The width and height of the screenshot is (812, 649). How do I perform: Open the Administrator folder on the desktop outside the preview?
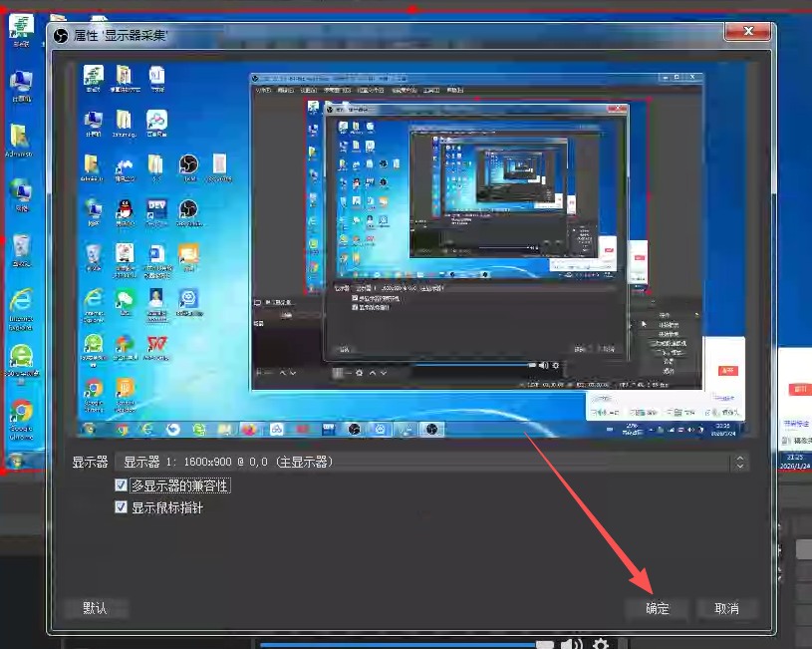(x=19, y=139)
